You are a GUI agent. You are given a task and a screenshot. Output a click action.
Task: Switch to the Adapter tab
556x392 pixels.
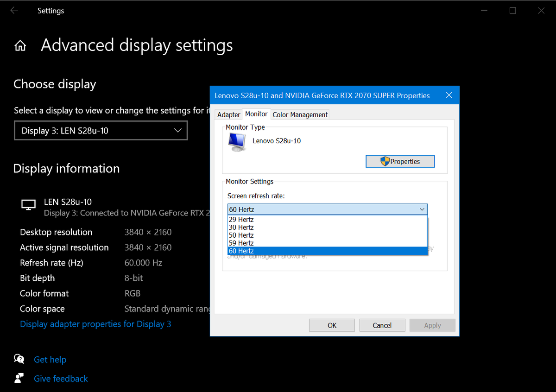coord(228,114)
